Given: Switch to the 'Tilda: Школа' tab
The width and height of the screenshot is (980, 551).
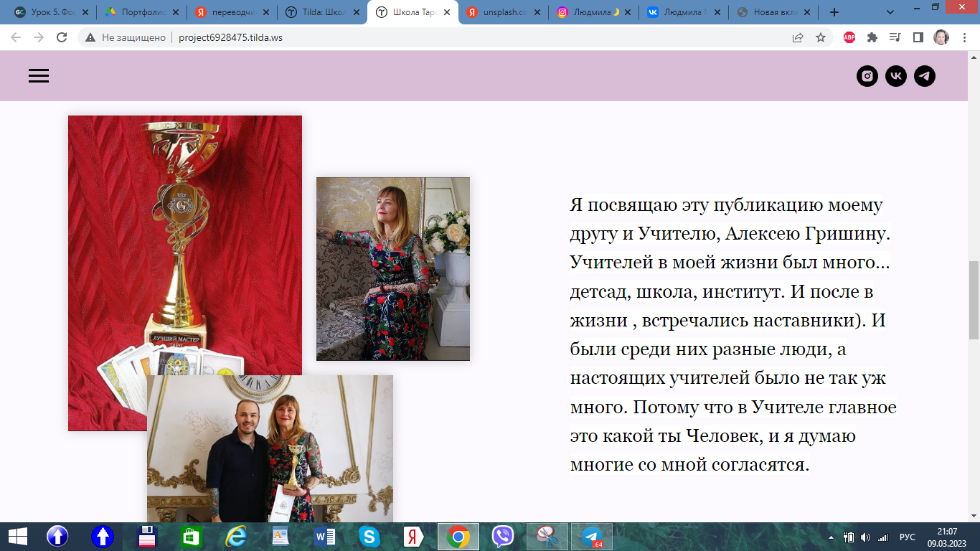Looking at the screenshot, I should (x=321, y=12).
